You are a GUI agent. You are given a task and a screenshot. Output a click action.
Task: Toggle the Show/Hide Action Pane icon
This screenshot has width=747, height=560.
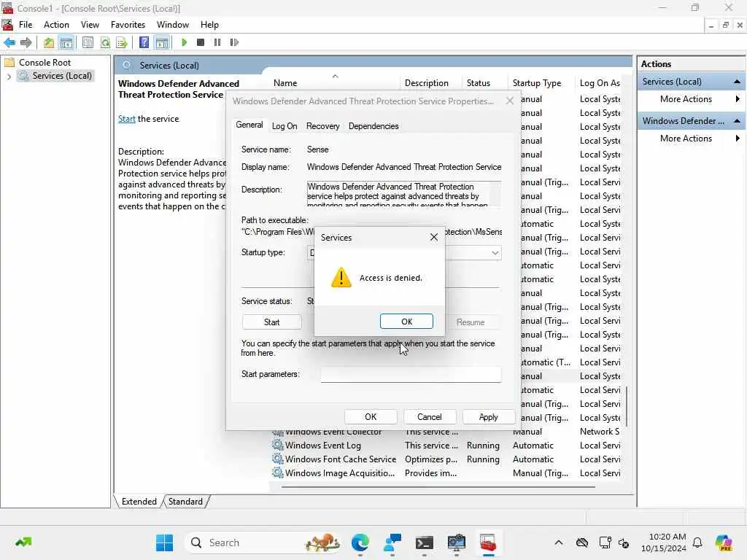point(163,42)
